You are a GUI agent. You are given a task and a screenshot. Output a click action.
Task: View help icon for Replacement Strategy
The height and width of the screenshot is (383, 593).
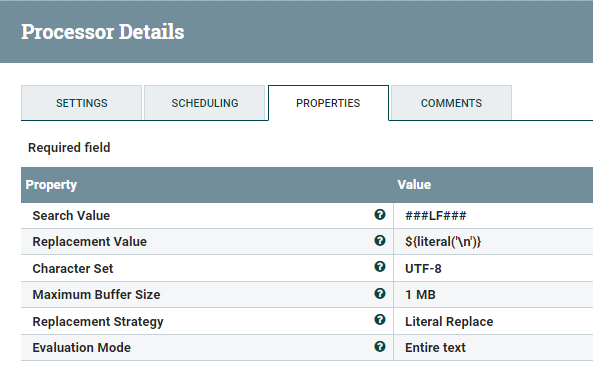click(380, 320)
